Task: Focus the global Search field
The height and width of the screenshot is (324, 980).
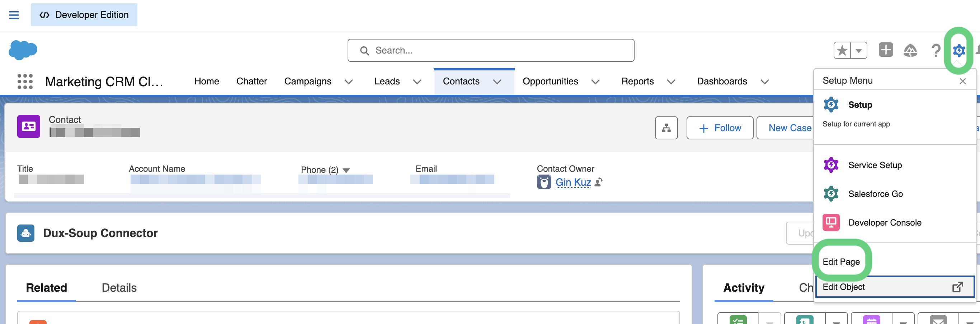Action: 491,50
